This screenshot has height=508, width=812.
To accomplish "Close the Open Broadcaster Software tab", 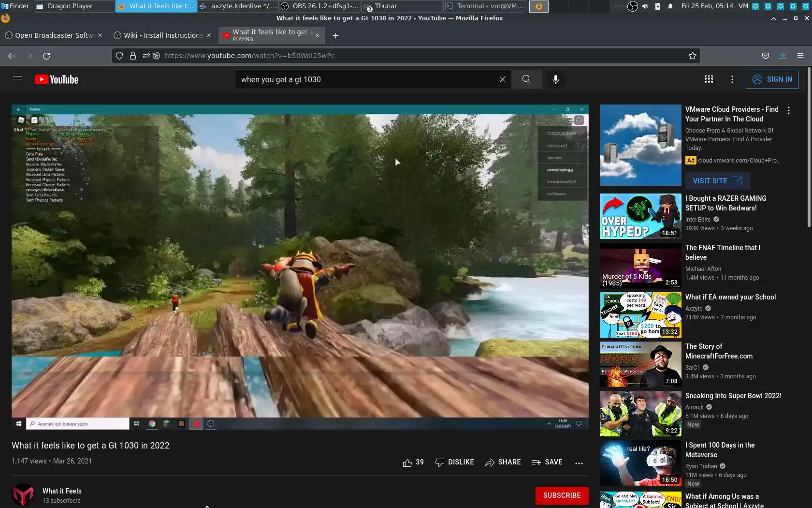I will [x=100, y=35].
